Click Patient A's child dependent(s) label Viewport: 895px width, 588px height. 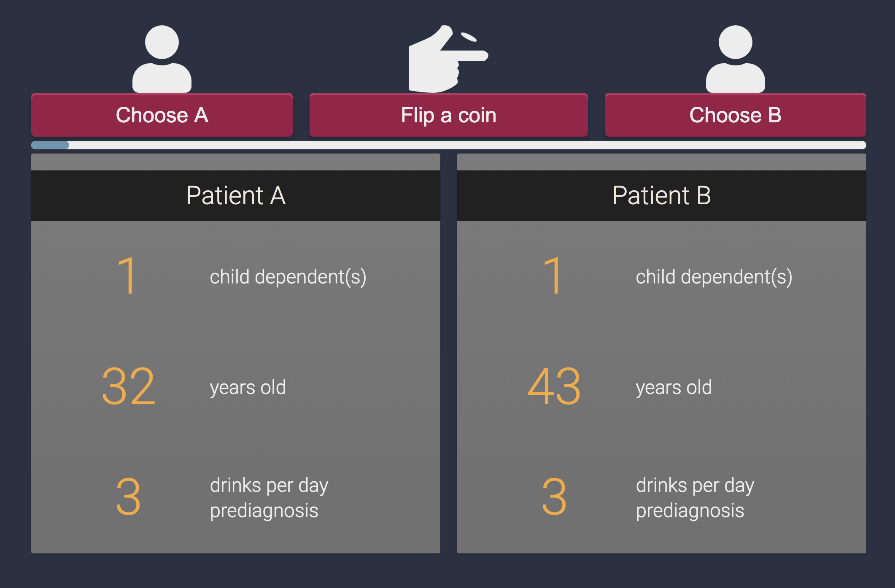tap(288, 277)
